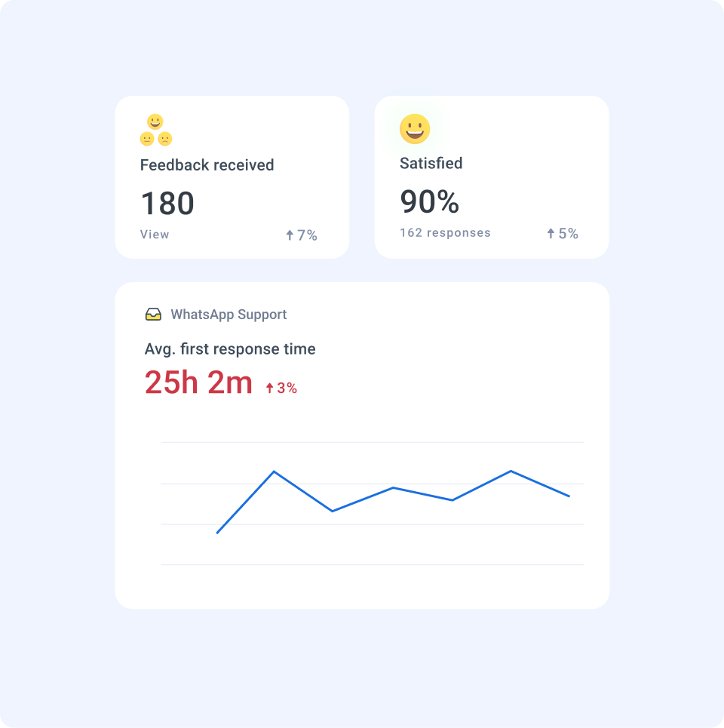Click the 180 feedback count
724x728 pixels.
click(x=168, y=202)
